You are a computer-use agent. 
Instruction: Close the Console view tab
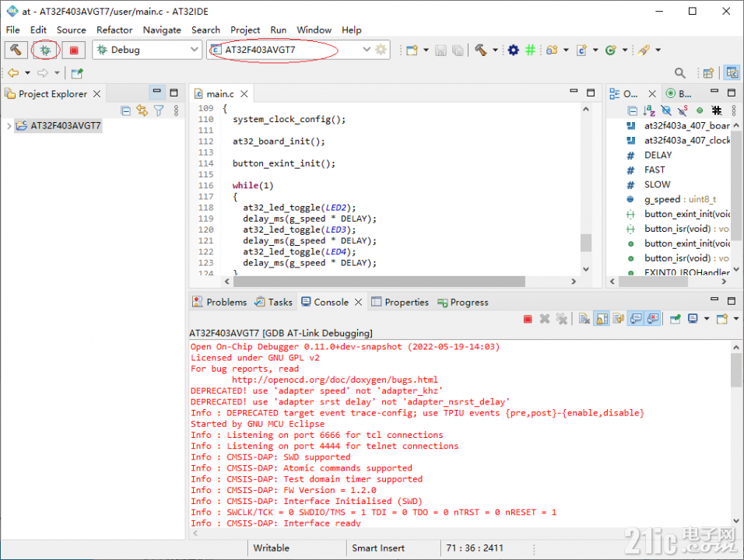(x=359, y=303)
